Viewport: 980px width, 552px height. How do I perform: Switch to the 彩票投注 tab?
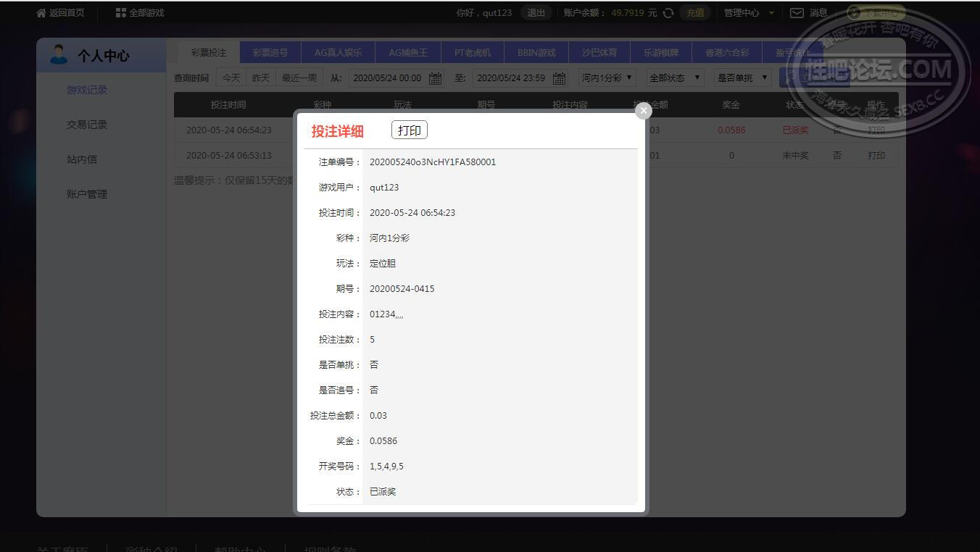(209, 53)
